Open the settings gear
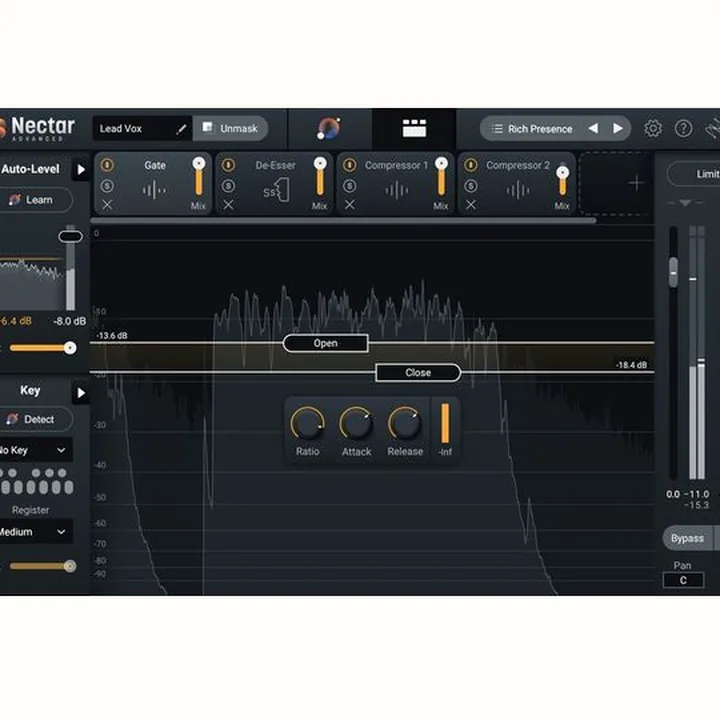This screenshot has width=720, height=720. pos(653,129)
